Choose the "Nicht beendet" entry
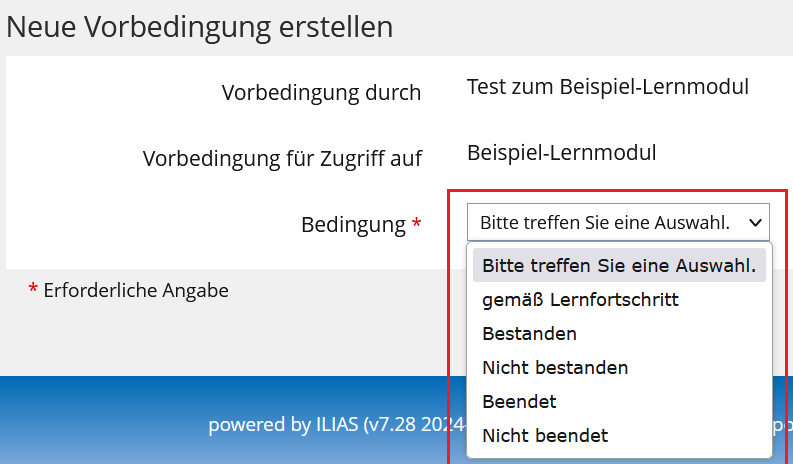Viewport: 793px width, 464px height. pos(545,435)
